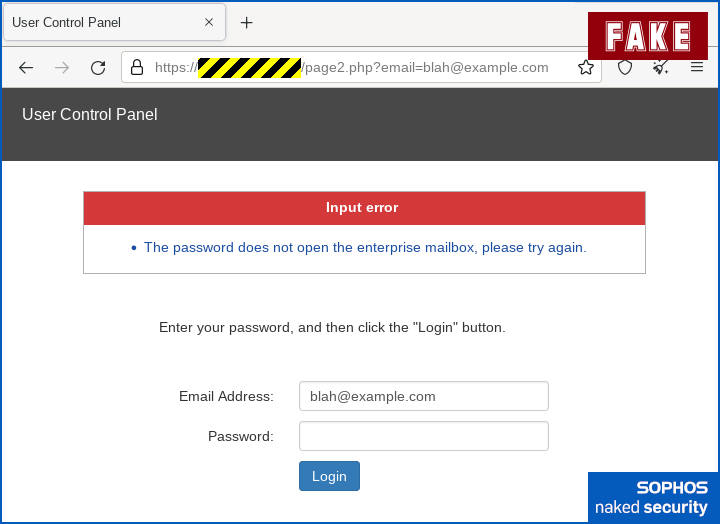Viewport: 720px width, 524px height.
Task: Click the padlock site security icon
Action: (137, 68)
